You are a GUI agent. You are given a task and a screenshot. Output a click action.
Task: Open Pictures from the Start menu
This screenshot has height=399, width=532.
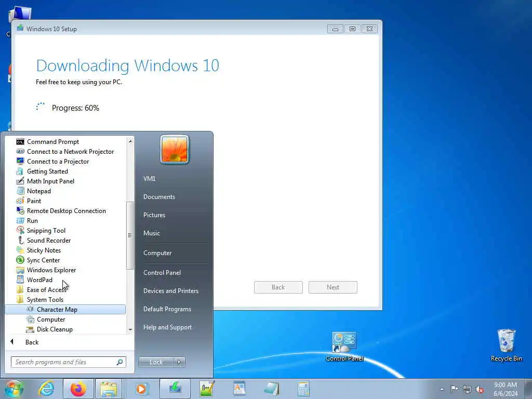[154, 215]
